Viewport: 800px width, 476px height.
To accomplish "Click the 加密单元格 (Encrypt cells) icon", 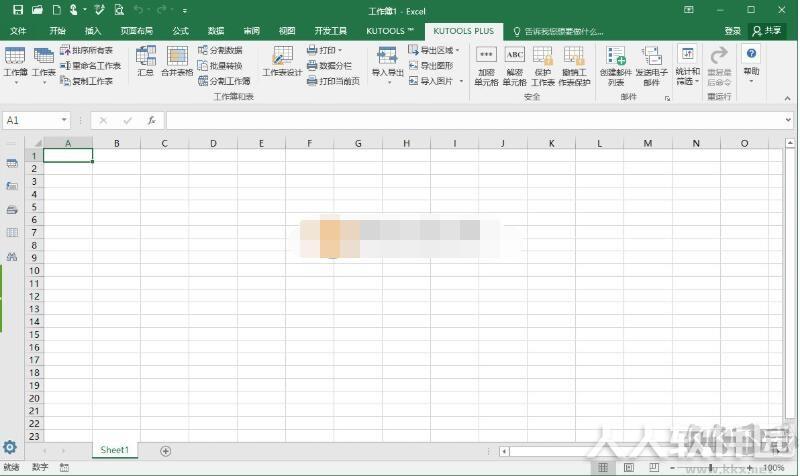I will click(486, 66).
